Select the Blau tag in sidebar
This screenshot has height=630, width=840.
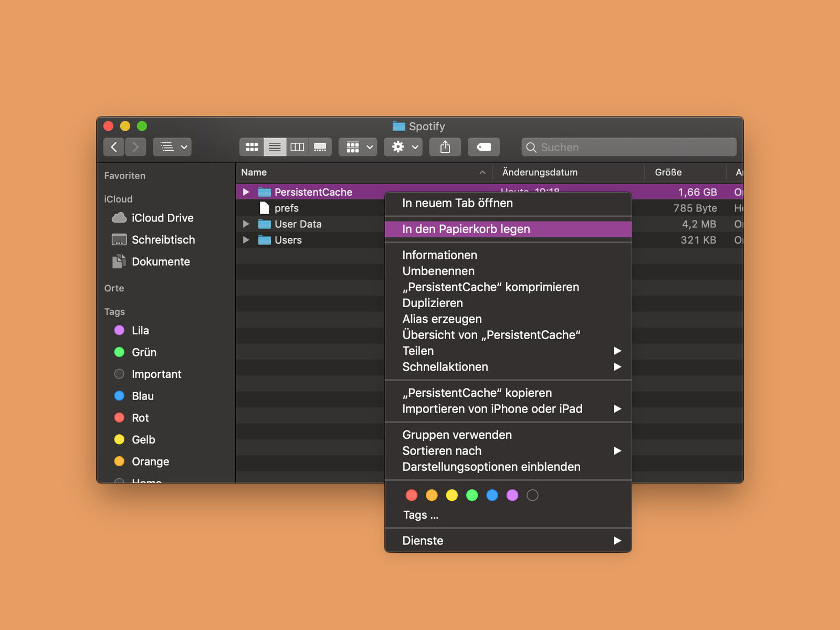134,396
